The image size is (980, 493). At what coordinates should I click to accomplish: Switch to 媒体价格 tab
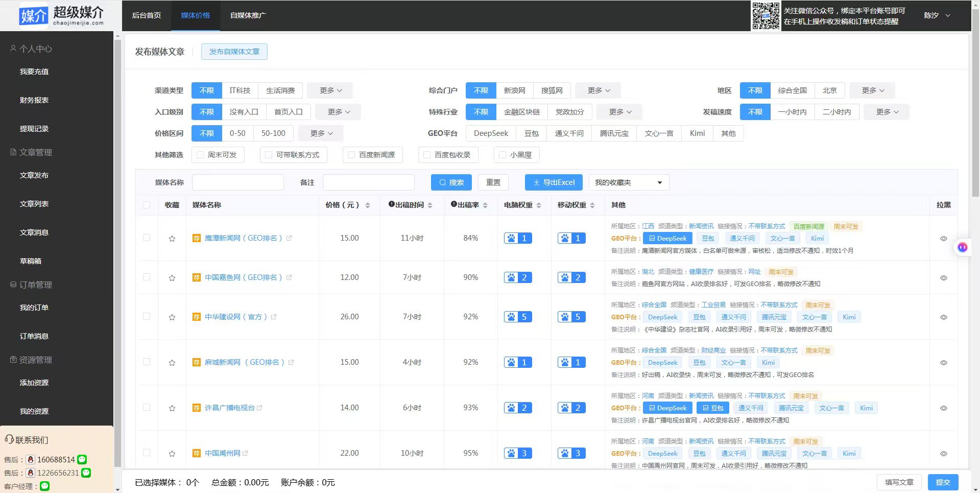click(x=196, y=15)
